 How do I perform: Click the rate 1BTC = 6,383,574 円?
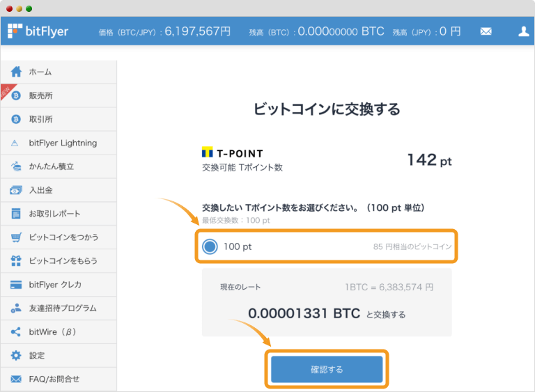point(389,288)
